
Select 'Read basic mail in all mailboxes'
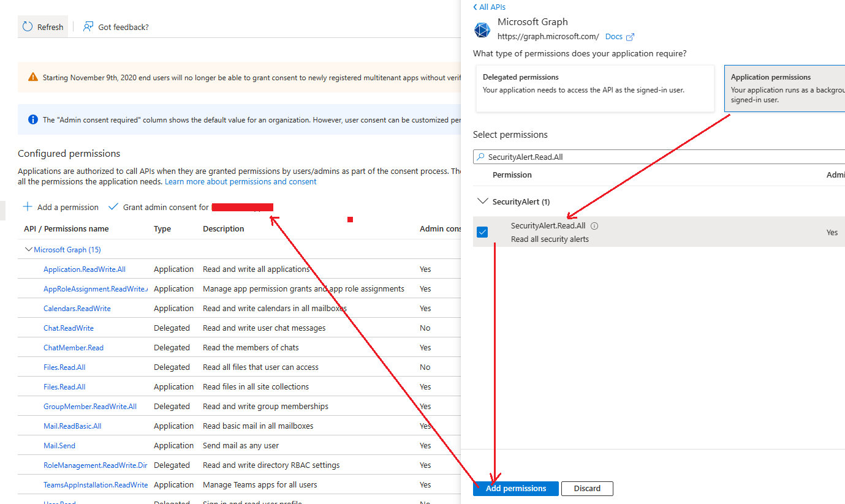258,426
